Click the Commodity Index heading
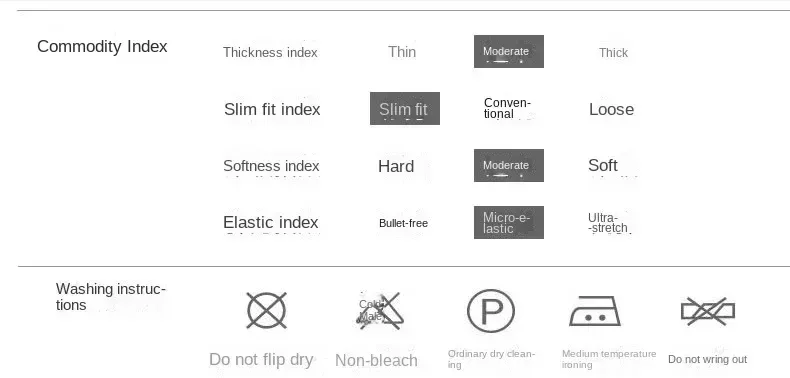The width and height of the screenshot is (790, 378). [102, 46]
